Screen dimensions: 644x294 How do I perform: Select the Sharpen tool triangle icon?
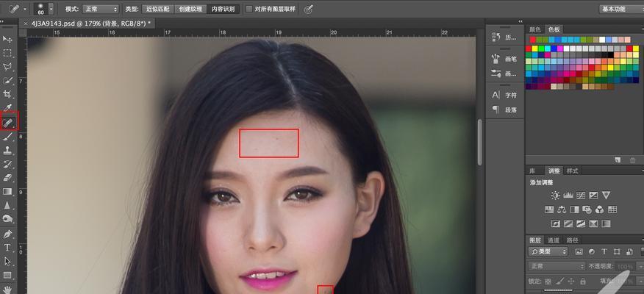pyautogui.click(x=7, y=205)
